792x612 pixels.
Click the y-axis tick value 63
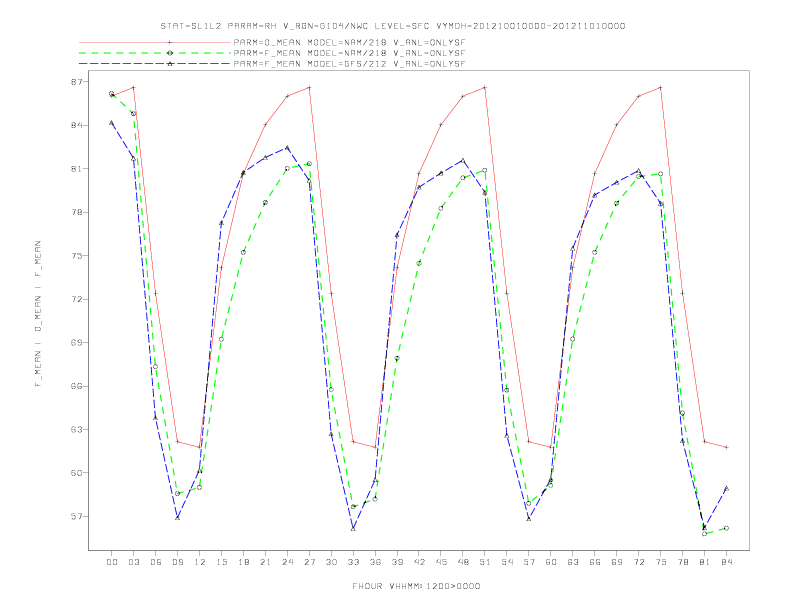(77, 430)
